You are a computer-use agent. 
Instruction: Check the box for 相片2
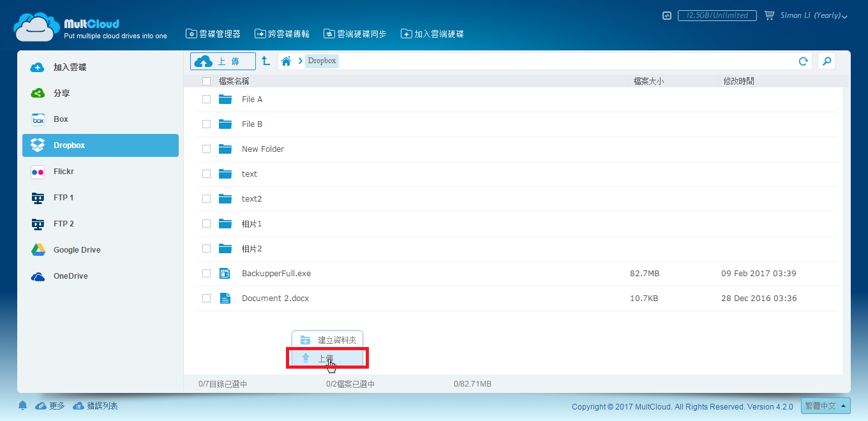[206, 248]
